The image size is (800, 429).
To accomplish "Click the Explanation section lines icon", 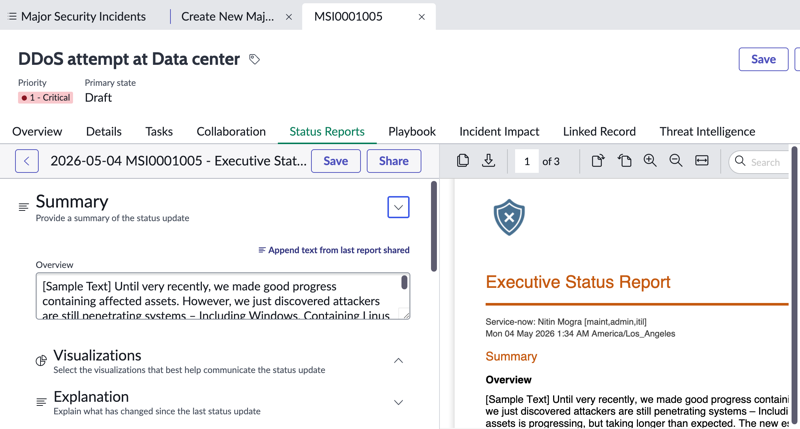I will tap(41, 402).
